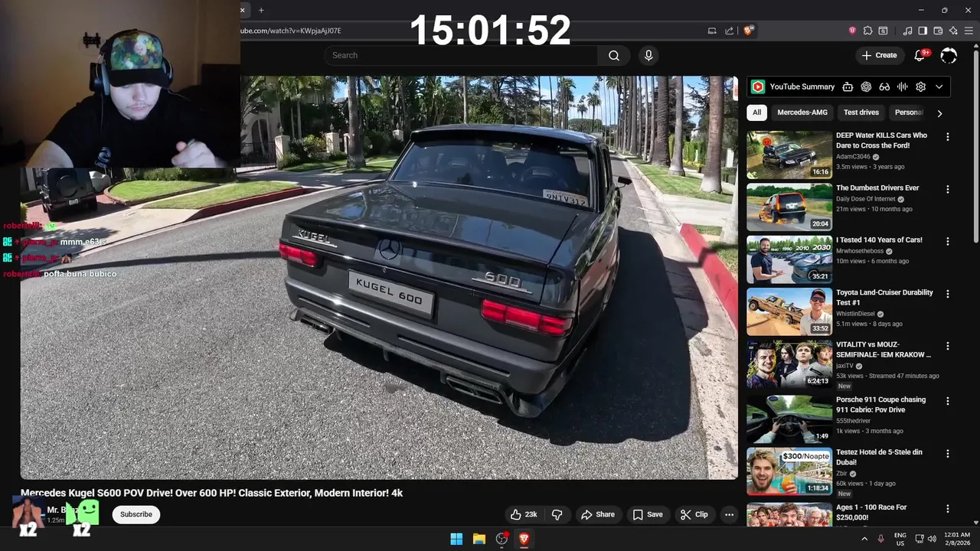
Task: Click the audio waveform icon in YouTube Summary
Action: (903, 86)
